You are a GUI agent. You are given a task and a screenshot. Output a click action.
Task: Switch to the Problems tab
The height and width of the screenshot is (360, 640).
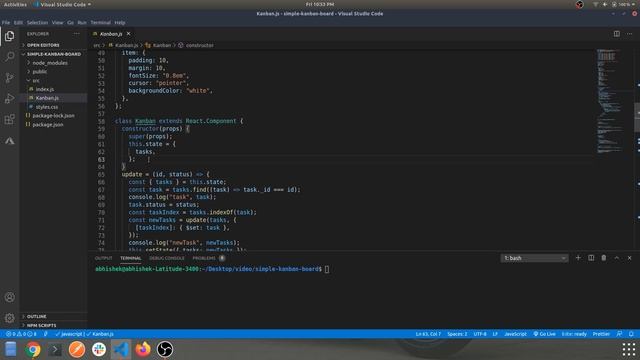click(x=208, y=258)
